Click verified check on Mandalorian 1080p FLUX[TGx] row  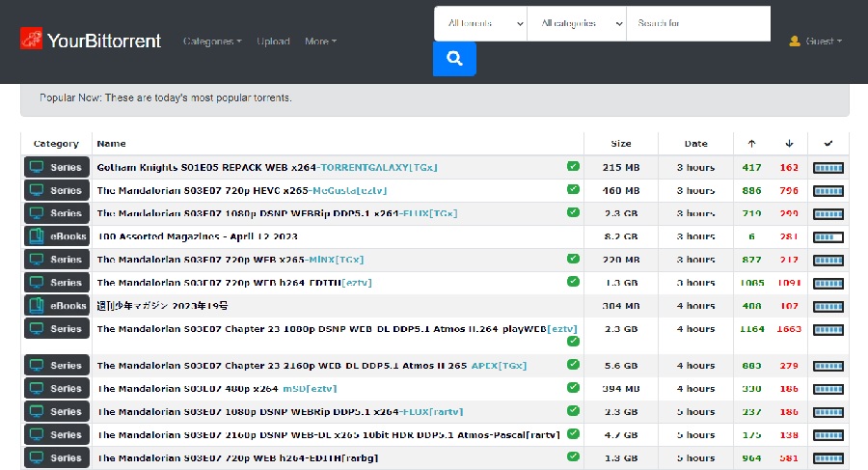(573, 212)
